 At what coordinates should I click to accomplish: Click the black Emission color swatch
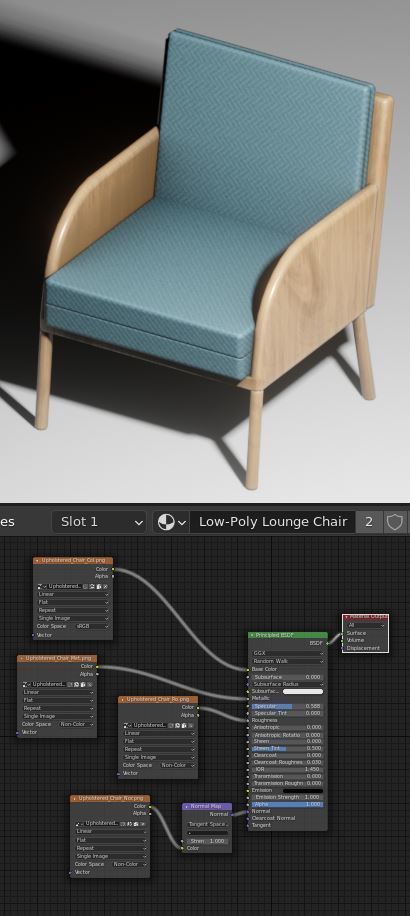303,791
